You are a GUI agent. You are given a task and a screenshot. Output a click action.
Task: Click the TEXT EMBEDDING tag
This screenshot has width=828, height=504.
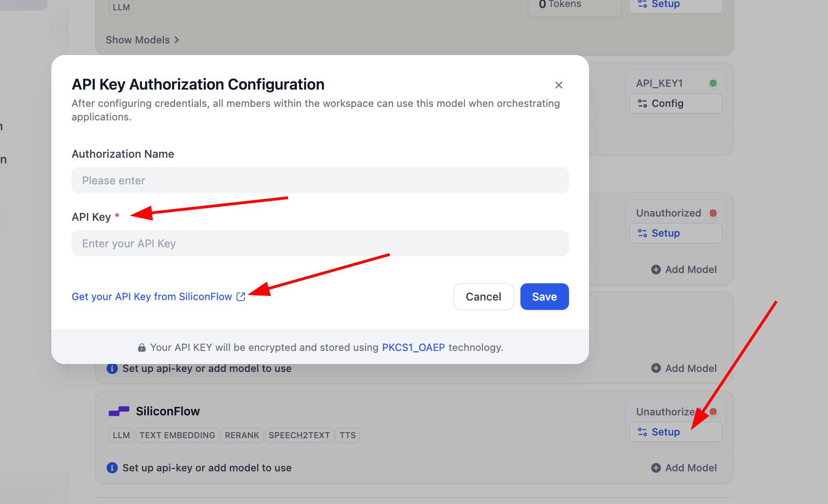pos(177,435)
